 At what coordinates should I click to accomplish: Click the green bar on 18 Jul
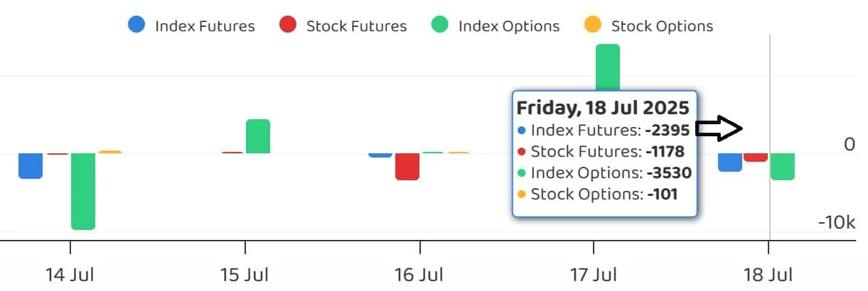coord(783,166)
